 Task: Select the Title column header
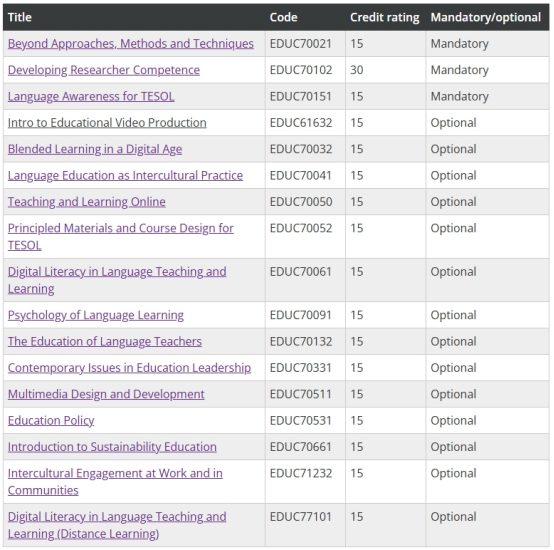point(20,17)
